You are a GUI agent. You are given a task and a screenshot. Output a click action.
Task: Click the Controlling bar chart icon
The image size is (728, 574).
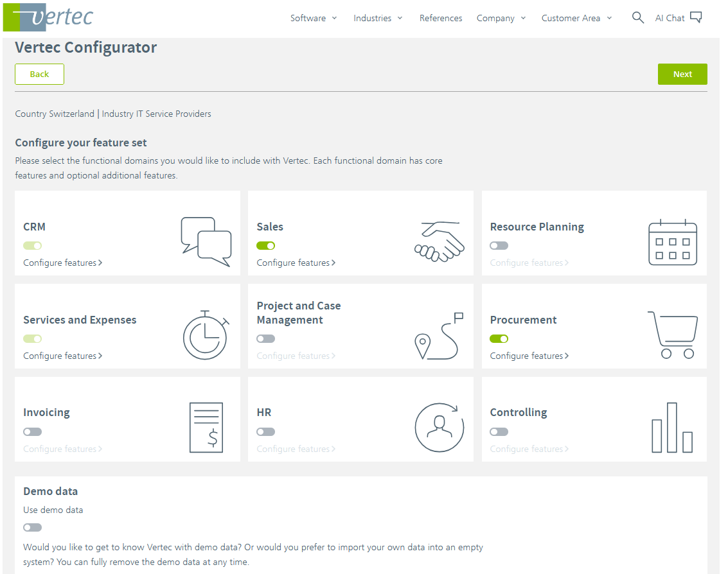point(672,428)
